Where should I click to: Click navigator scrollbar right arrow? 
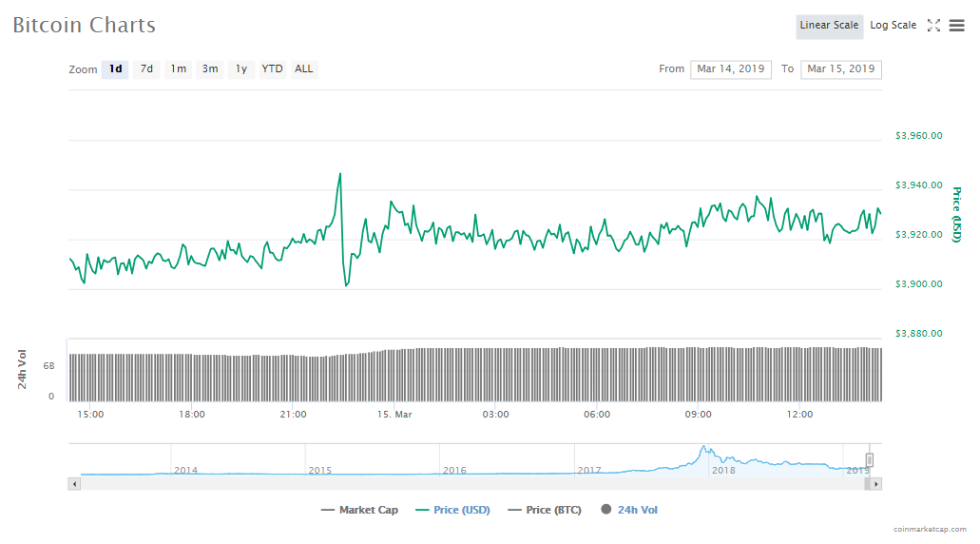pyautogui.click(x=876, y=484)
